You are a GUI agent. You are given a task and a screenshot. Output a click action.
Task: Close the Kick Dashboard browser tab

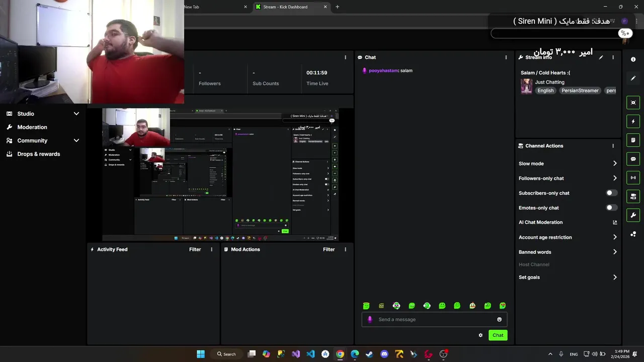(325, 7)
